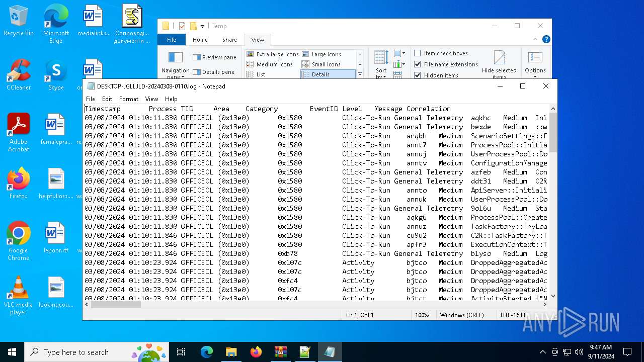Open Google Chrome desktop shortcut
Image resolution: width=644 pixels, height=362 pixels.
19,241
